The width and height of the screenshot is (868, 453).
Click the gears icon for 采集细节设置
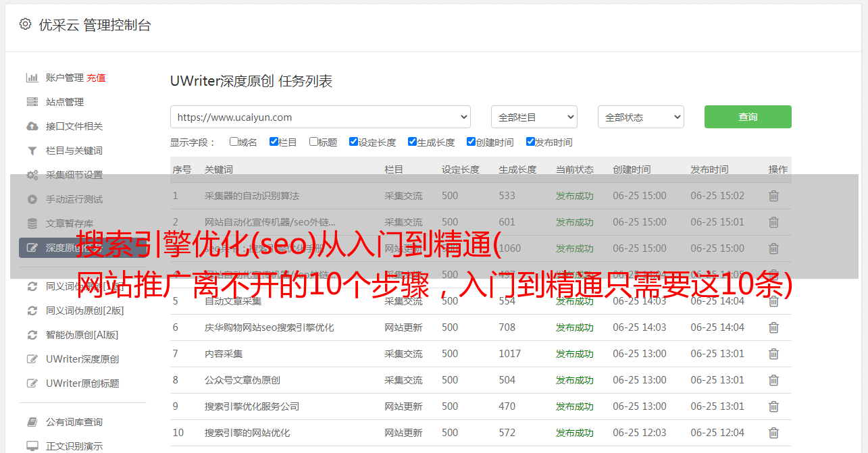pos(32,175)
